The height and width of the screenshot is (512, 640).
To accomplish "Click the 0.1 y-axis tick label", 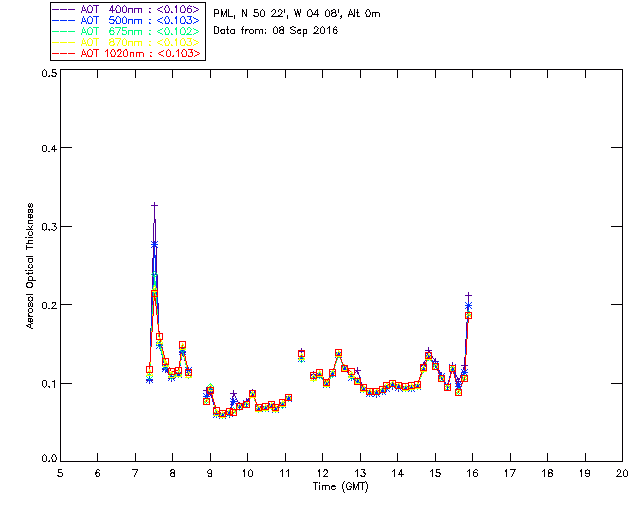I will [49, 384].
